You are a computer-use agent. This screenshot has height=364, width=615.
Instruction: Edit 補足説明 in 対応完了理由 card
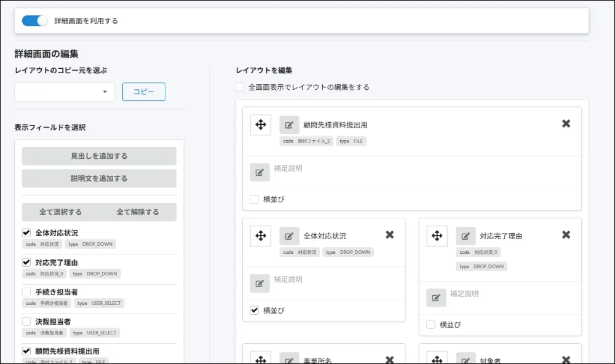coord(436,298)
